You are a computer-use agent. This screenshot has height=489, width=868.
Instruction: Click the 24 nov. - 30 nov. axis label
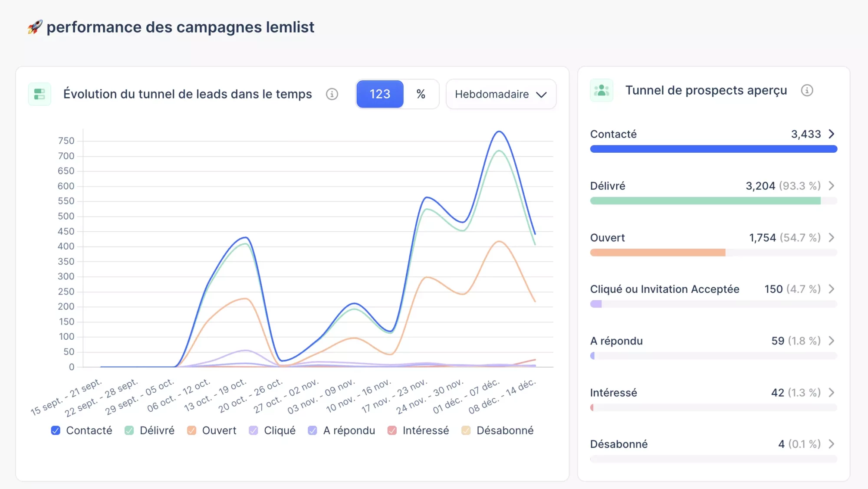[430, 397]
